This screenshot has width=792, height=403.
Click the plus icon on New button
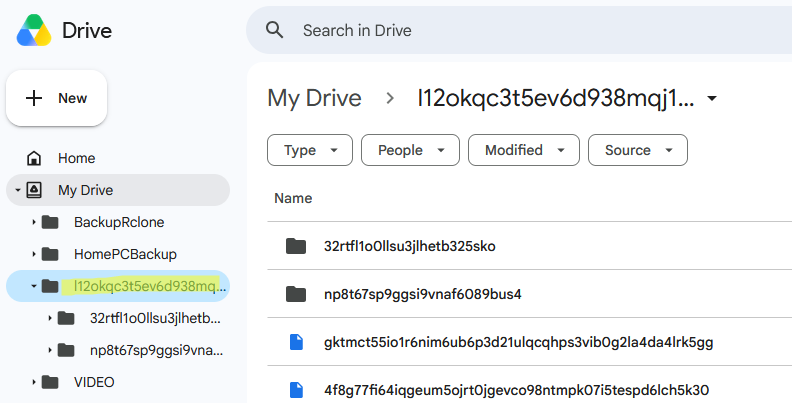click(34, 98)
